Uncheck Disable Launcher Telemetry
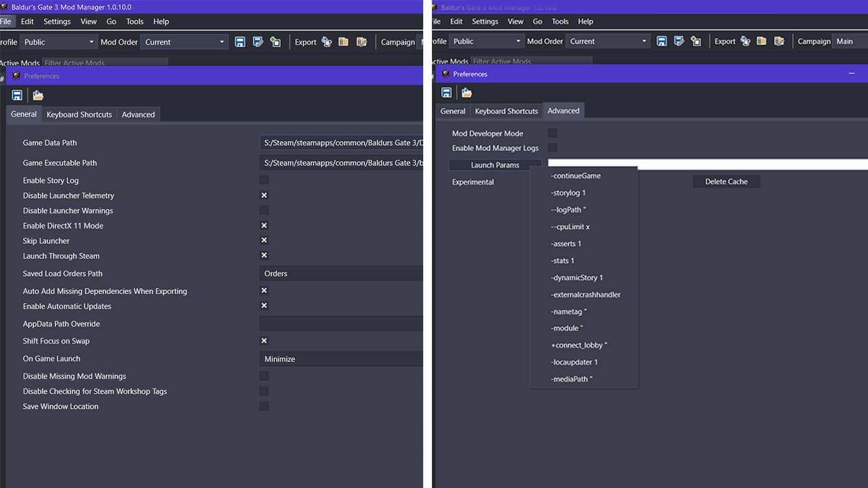Image resolution: width=868 pixels, height=488 pixels. click(264, 195)
